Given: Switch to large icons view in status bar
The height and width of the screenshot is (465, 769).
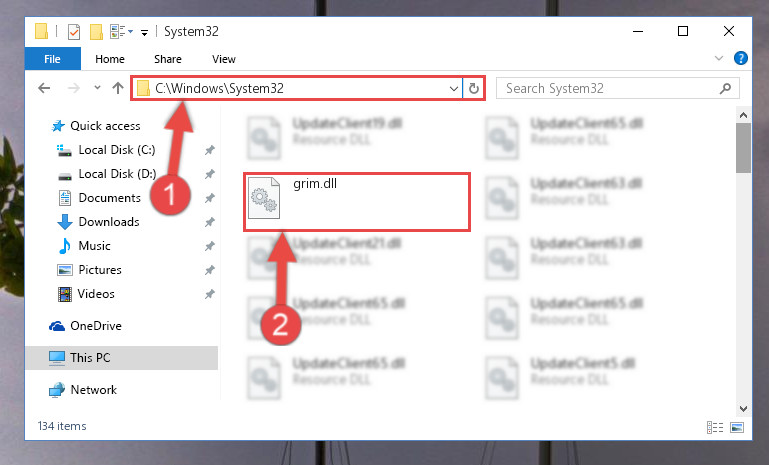Looking at the screenshot, I should (737, 427).
